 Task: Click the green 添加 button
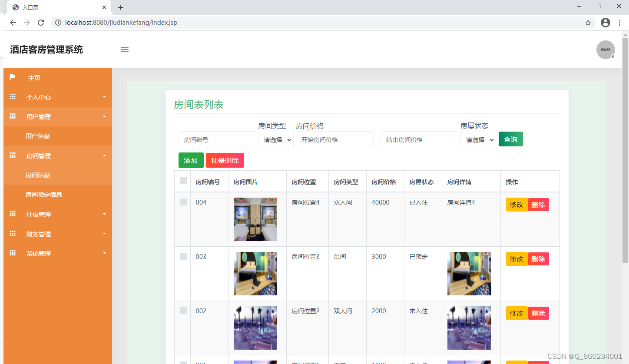(x=191, y=160)
